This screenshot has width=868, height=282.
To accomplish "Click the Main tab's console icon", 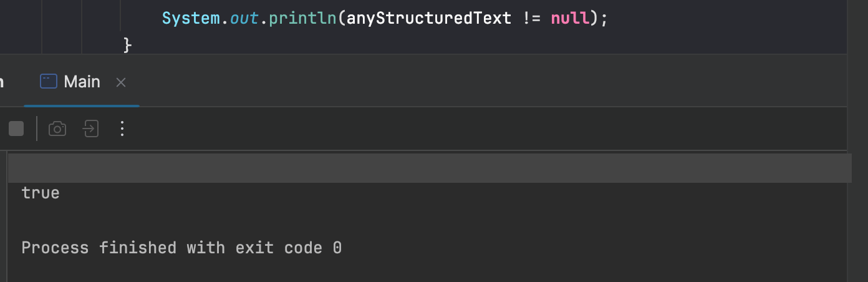I will tap(49, 82).
